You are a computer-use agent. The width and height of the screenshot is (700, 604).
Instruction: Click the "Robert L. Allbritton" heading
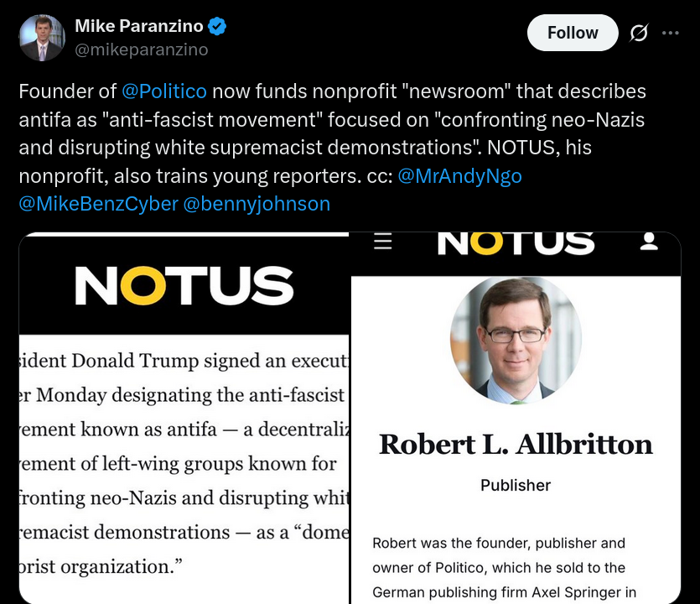click(516, 444)
